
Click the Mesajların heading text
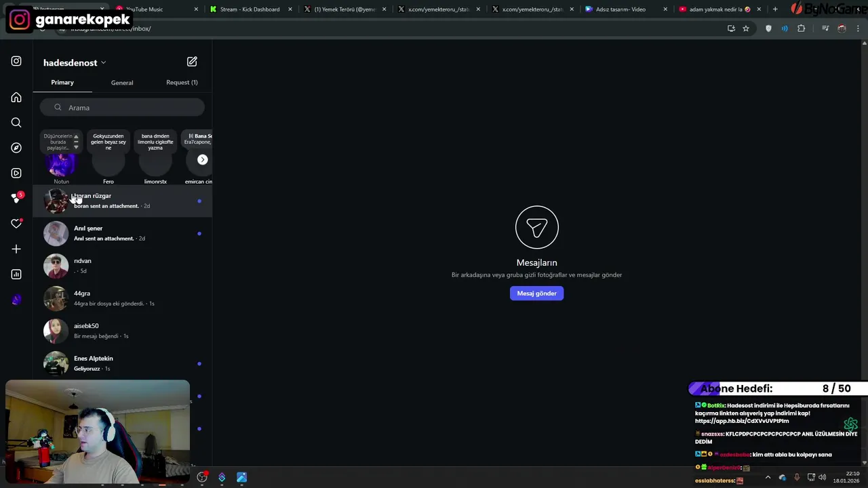[x=536, y=263]
